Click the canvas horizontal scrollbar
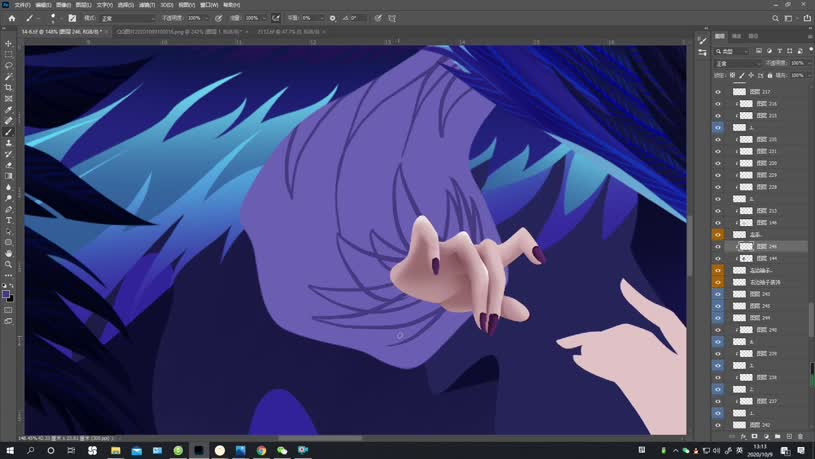The width and height of the screenshot is (815, 459). [320, 438]
